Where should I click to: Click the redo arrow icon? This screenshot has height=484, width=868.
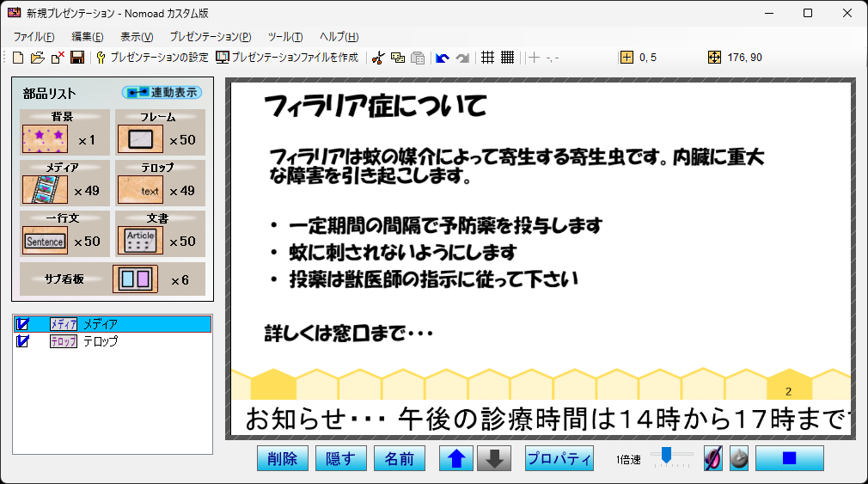[x=462, y=58]
